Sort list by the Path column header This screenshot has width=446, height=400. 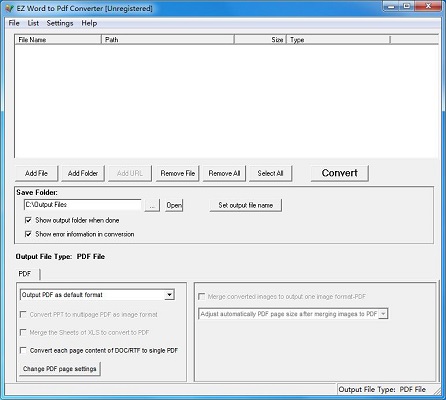(167, 40)
